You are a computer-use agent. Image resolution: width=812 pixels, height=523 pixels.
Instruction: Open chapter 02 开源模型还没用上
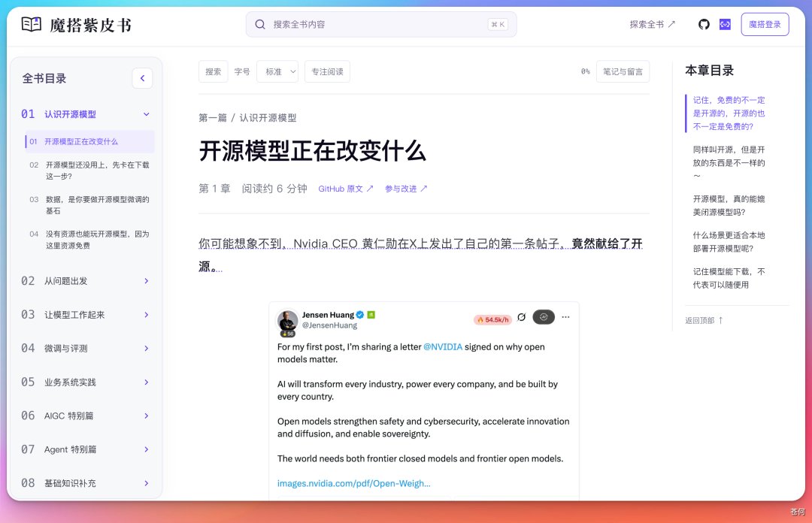89,171
